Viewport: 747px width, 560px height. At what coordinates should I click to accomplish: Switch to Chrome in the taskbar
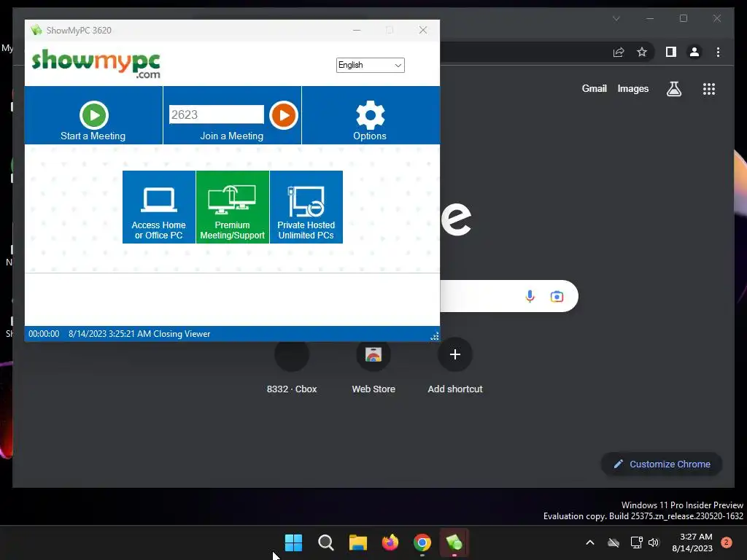(422, 542)
